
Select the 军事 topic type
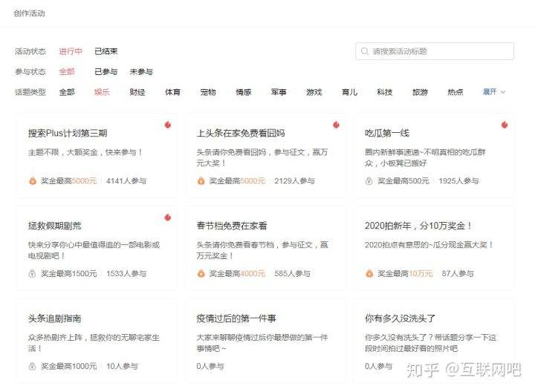[x=279, y=92]
